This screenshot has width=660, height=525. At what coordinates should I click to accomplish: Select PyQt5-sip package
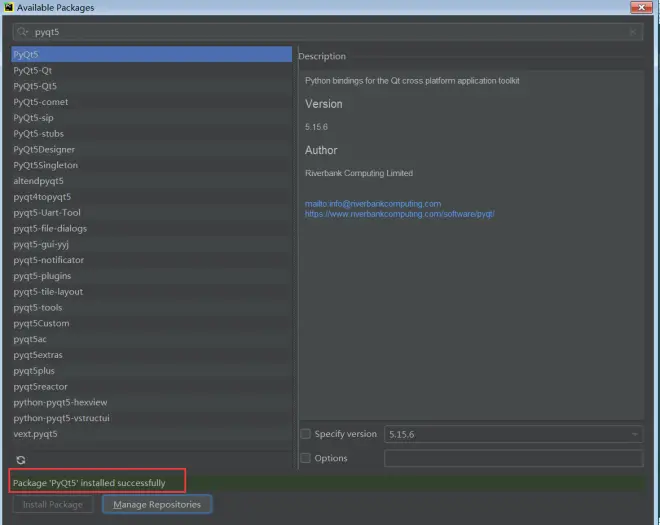coord(152,118)
